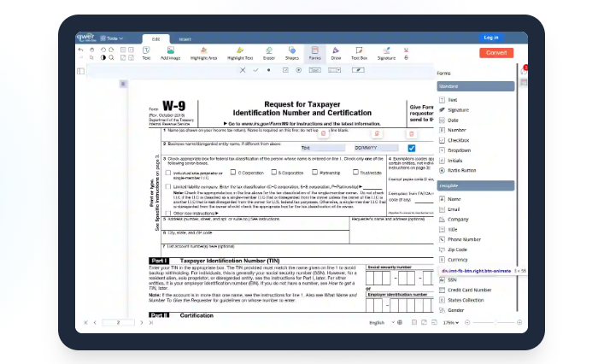Add a text field from forms subtoolbar

tap(314, 70)
